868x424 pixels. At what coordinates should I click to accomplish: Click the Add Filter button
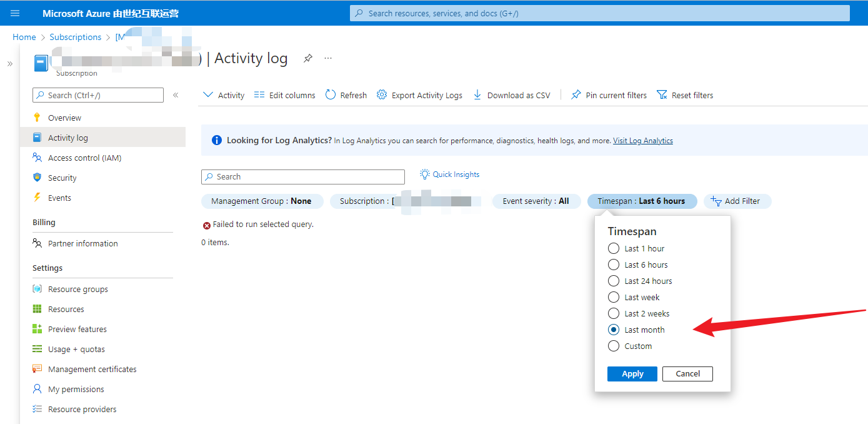coord(737,201)
